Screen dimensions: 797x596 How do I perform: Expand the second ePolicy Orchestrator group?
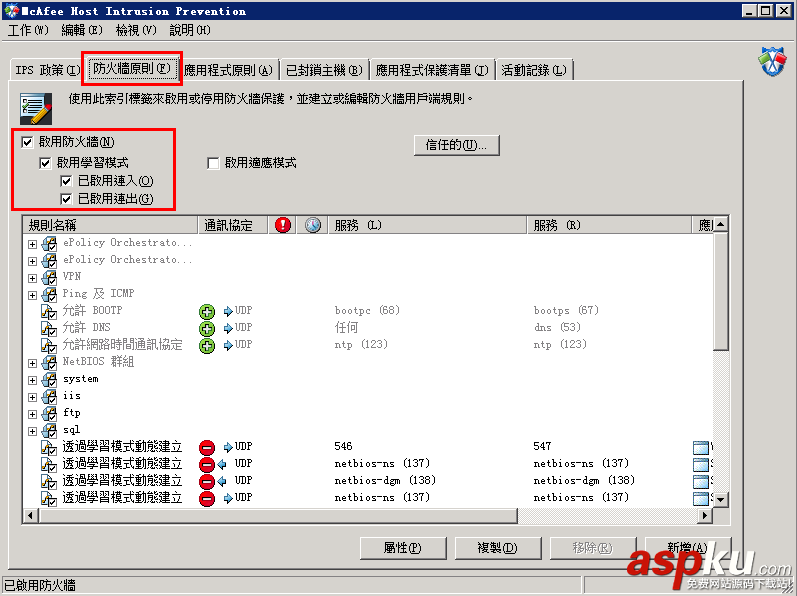(33, 261)
